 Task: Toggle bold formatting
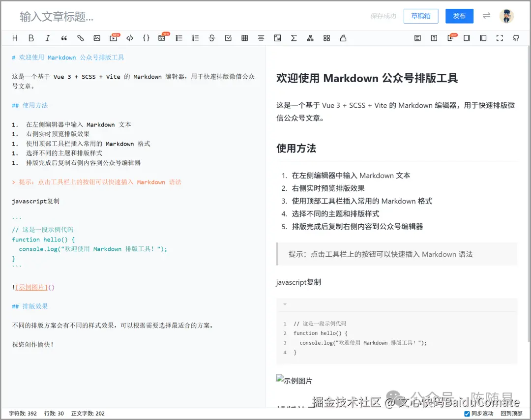coord(31,38)
